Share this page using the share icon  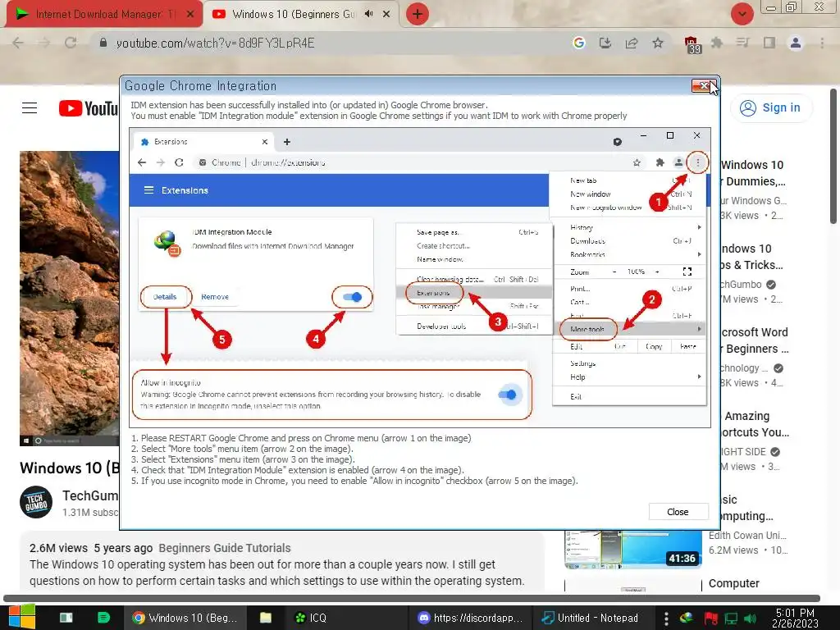point(632,43)
